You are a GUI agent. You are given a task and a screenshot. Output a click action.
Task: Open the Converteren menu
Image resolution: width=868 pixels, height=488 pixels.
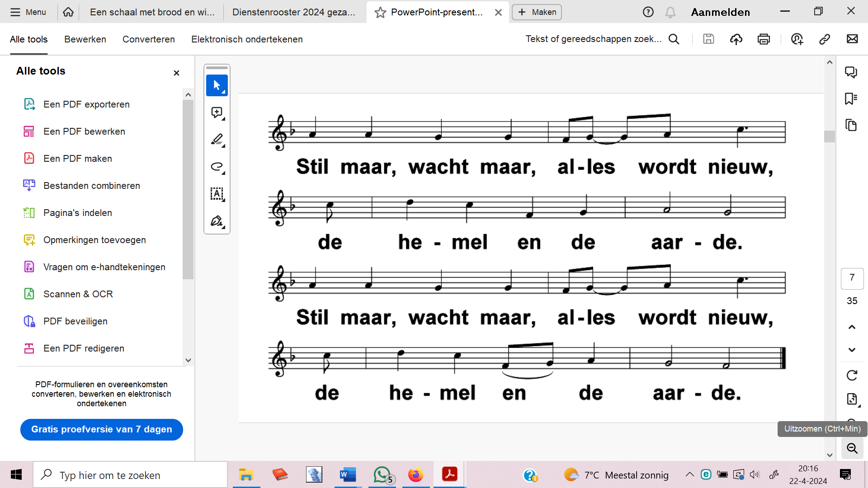[x=149, y=39]
